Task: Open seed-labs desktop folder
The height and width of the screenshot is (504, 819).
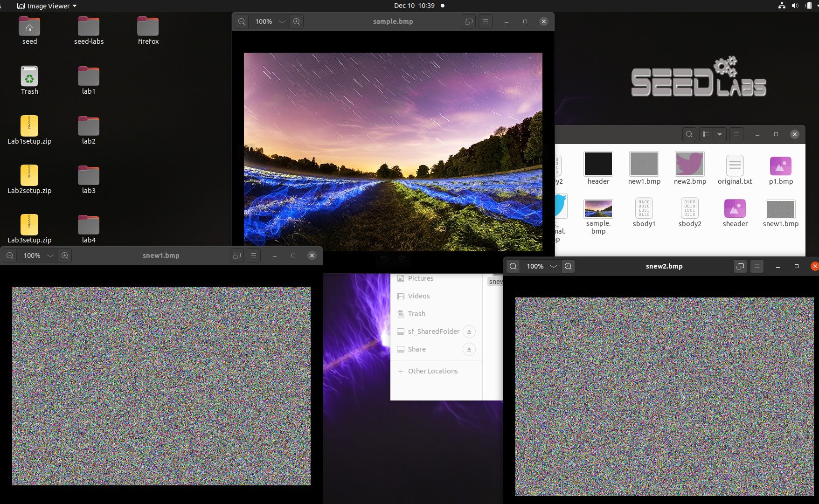Action: (x=89, y=31)
